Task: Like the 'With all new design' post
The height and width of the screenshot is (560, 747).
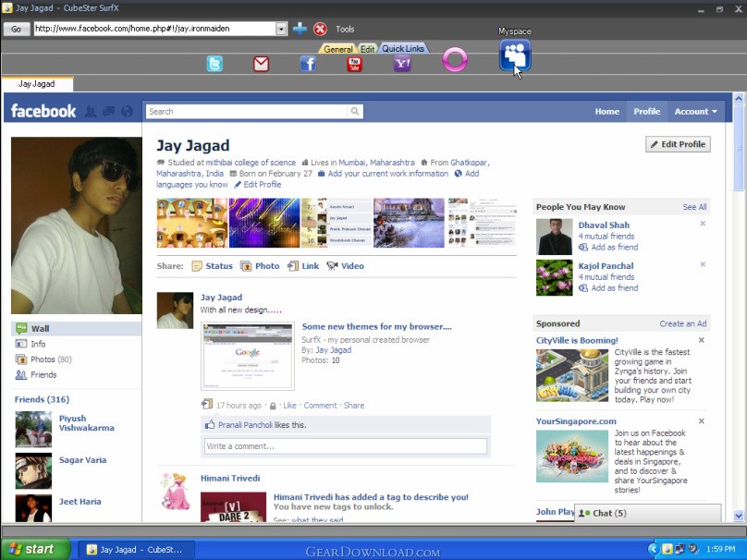Action: (x=289, y=406)
